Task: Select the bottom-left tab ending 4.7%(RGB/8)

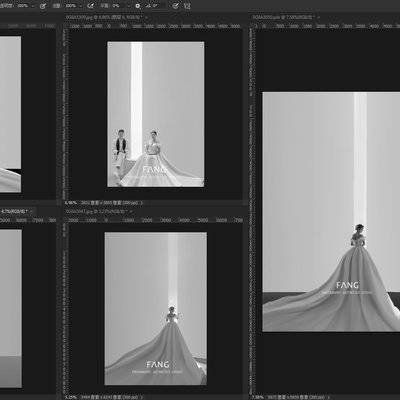Action: (13, 211)
